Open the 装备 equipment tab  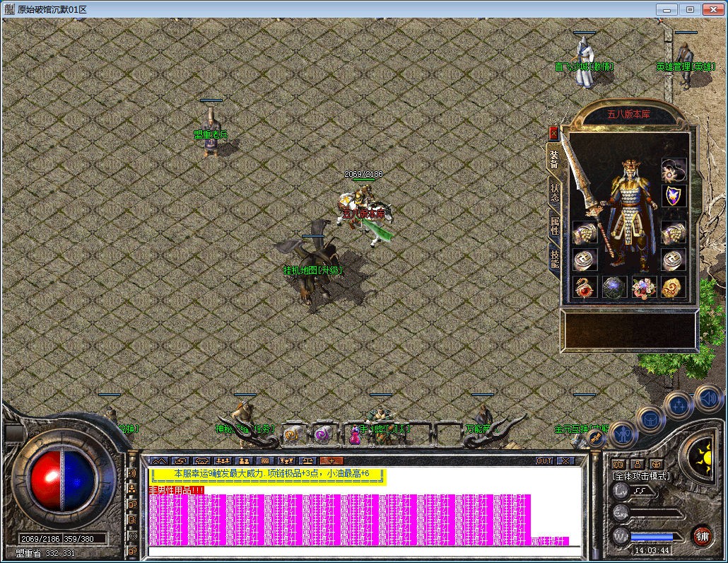coord(554,159)
